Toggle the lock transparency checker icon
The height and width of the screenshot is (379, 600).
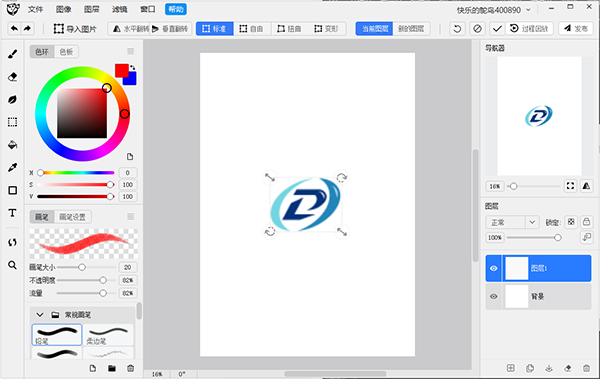pos(571,222)
